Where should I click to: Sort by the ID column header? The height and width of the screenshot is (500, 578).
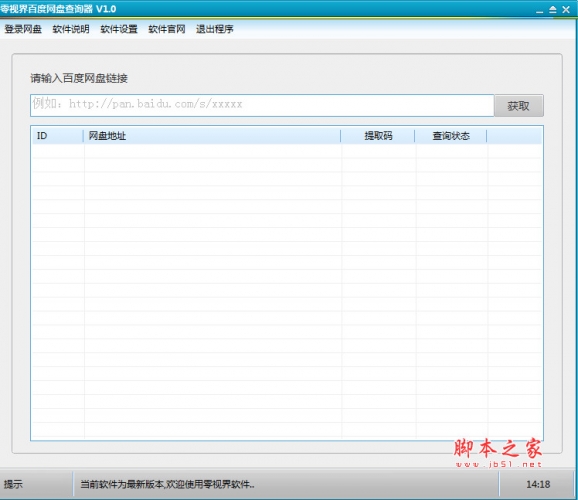point(58,136)
